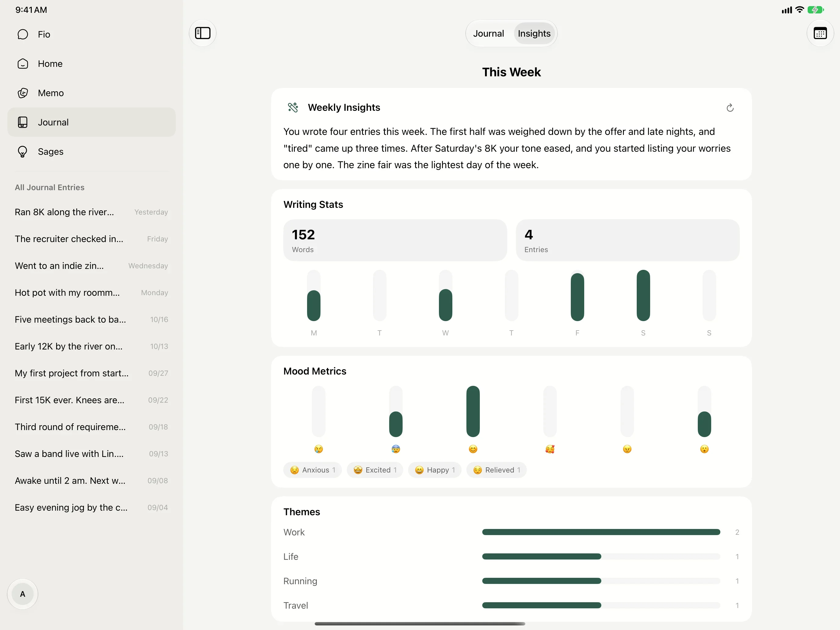Open entry 'Easy evening jog by the c...'
The height and width of the screenshot is (630, 840).
click(x=92, y=507)
